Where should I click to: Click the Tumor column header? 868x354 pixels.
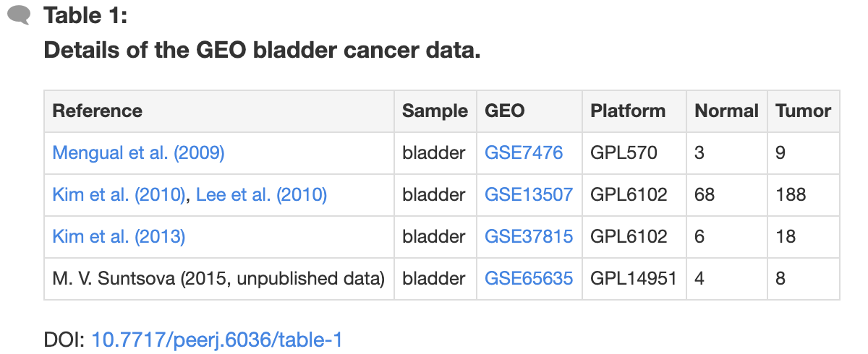point(804,111)
